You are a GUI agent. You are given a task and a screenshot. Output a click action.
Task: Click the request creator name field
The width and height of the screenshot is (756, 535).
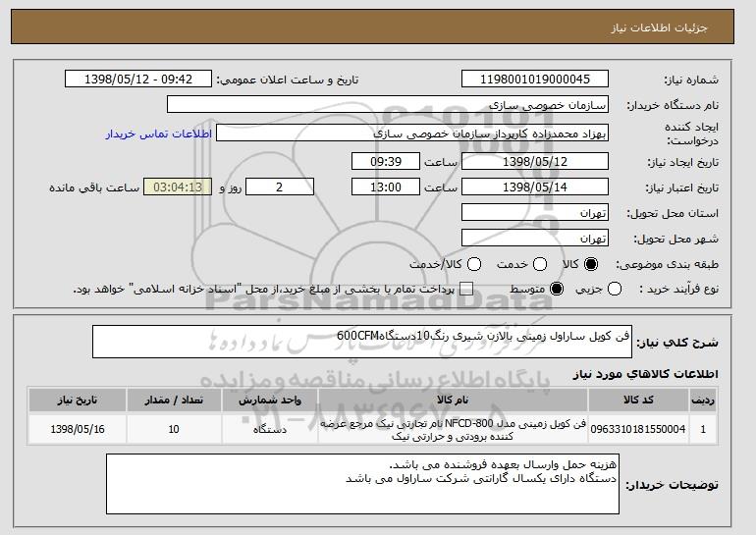click(x=412, y=134)
